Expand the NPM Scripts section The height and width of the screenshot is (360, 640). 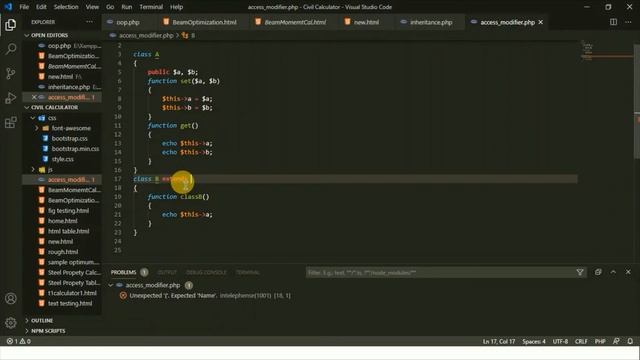(27, 331)
